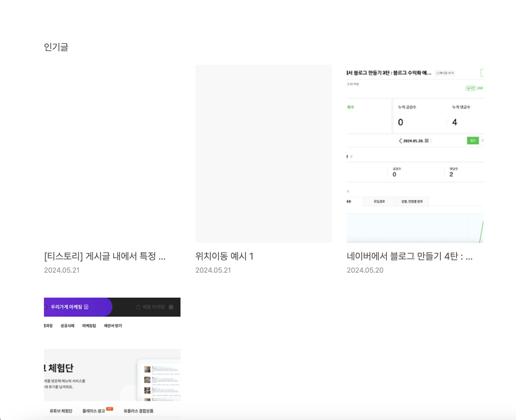Click the date 2024.05.20 under 네이버 post

[x=365, y=270]
